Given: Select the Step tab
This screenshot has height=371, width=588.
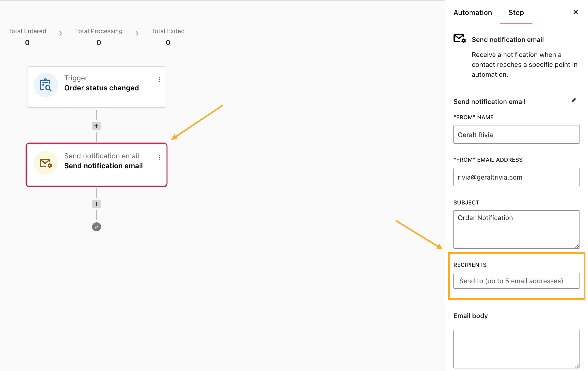Looking at the screenshot, I should point(516,13).
